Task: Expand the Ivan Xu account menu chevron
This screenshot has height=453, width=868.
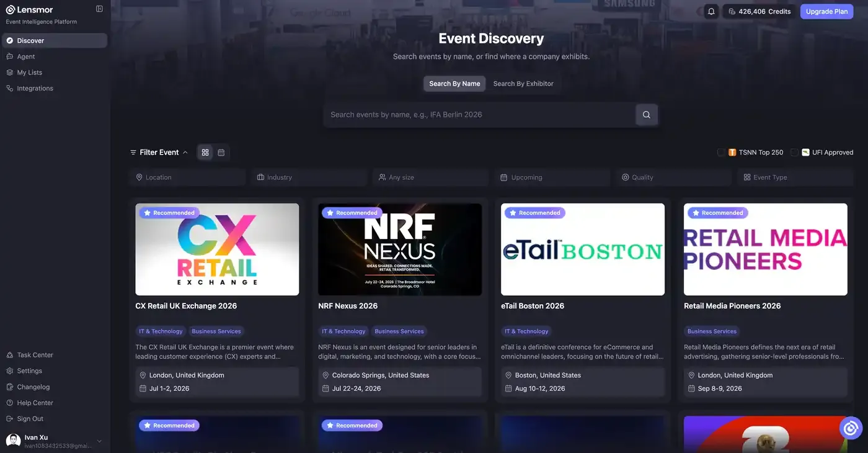Action: click(x=99, y=441)
